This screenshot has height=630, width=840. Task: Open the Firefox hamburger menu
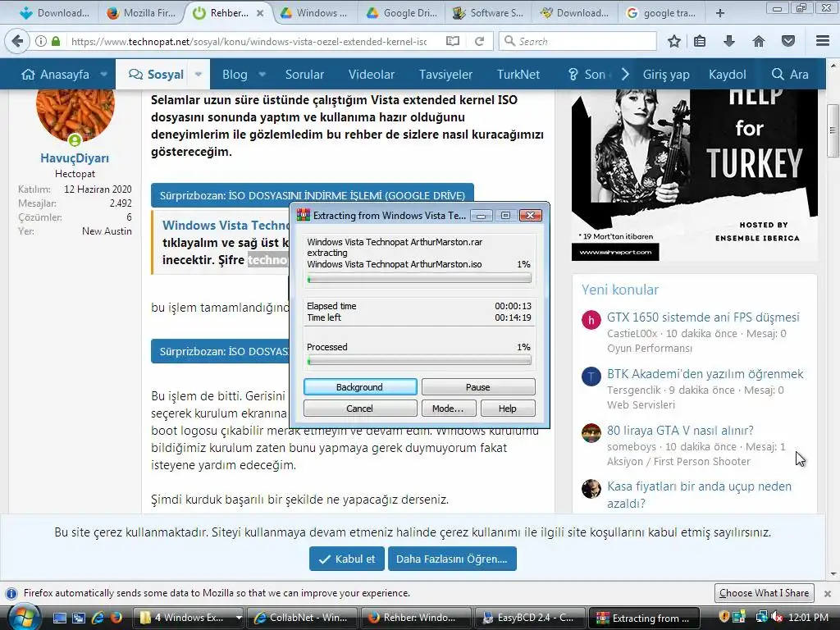tap(823, 41)
